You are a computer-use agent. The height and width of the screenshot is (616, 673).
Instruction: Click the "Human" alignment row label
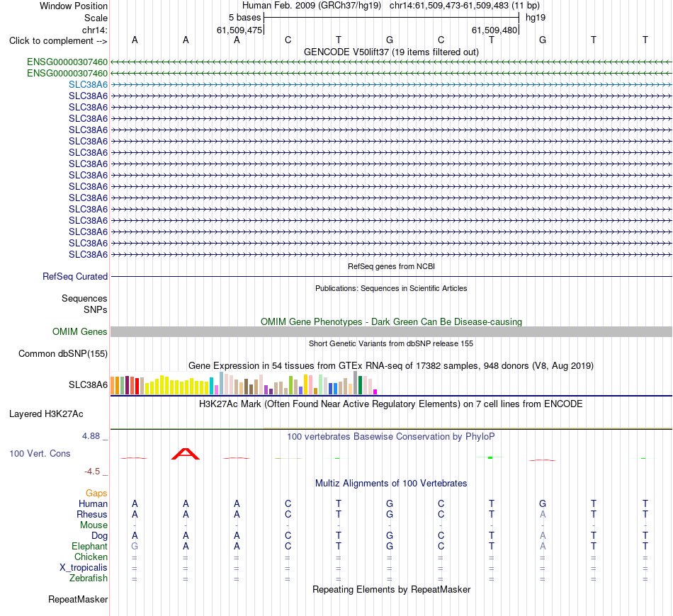pos(93,503)
